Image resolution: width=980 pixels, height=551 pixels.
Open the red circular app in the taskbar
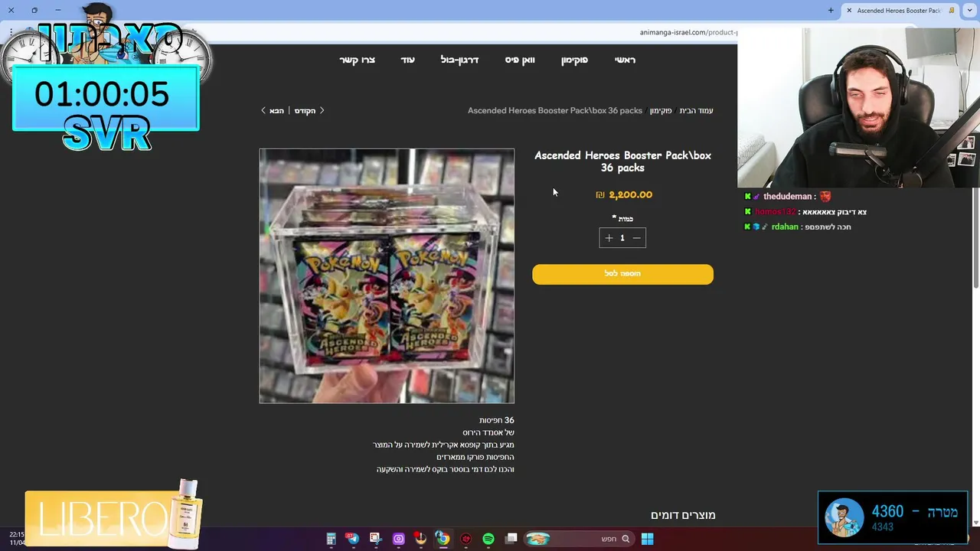click(x=465, y=539)
